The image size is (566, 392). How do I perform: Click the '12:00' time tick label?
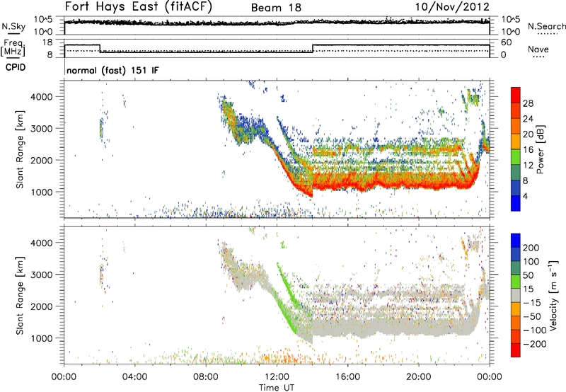tap(277, 377)
